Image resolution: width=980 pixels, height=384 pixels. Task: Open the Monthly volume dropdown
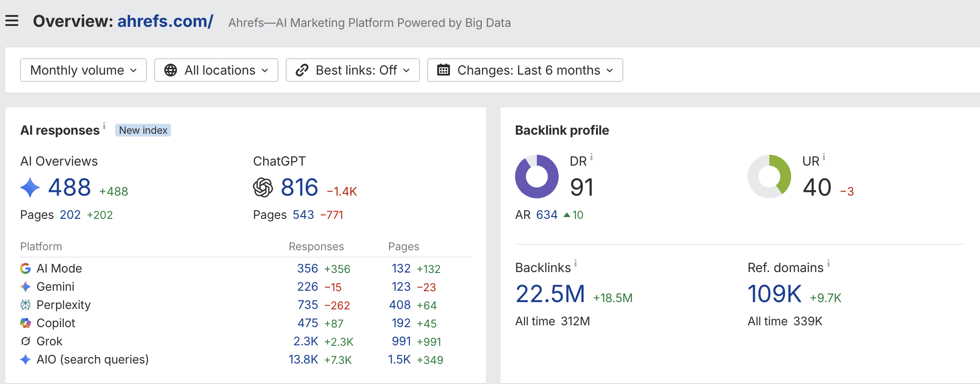(x=83, y=70)
